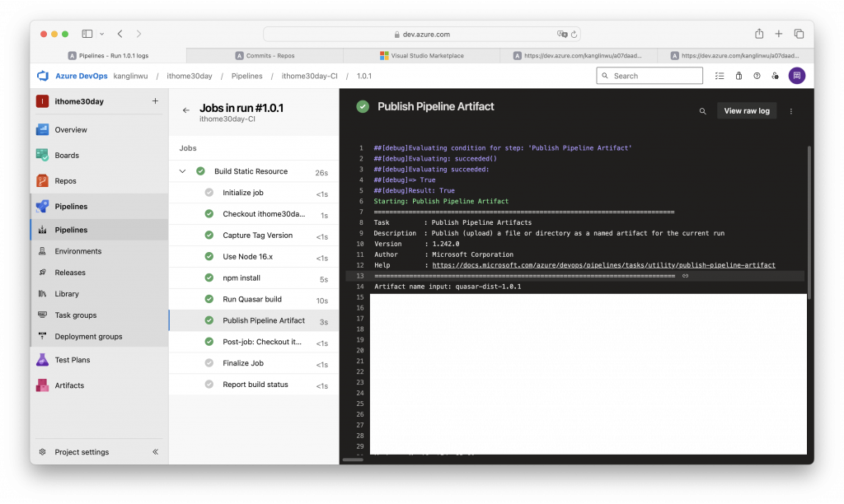Click the Search input field
This screenshot has height=504, width=844.
[649, 76]
